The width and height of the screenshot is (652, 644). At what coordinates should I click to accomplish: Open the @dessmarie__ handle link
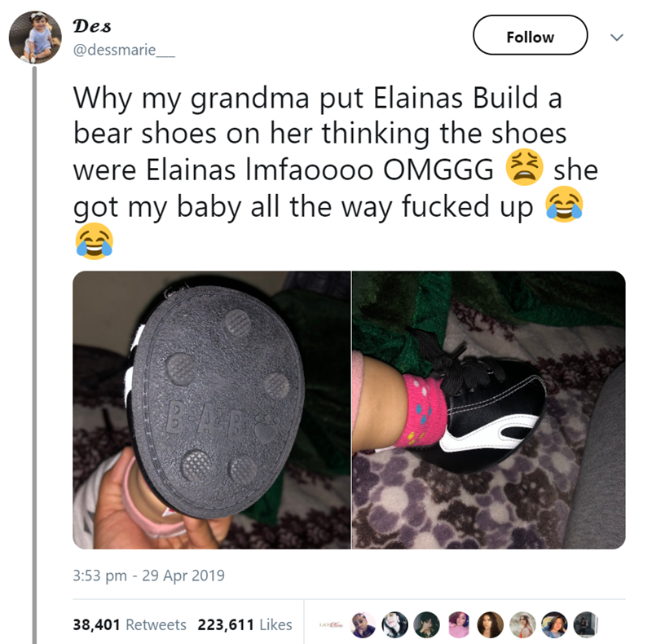click(124, 50)
